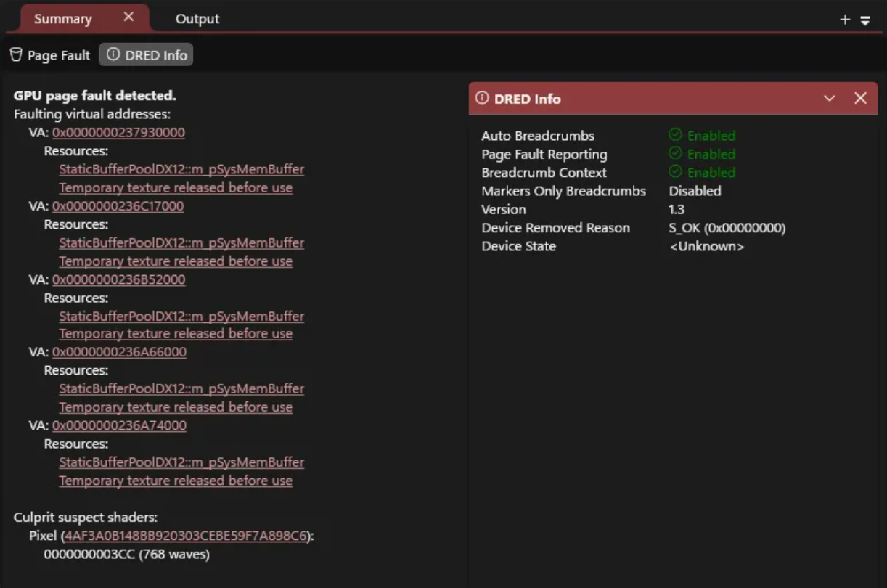Open StaticBufferPoolDX12 resource under VA 0x0000000236B52000
This screenshot has width=887, height=588.
tap(181, 317)
